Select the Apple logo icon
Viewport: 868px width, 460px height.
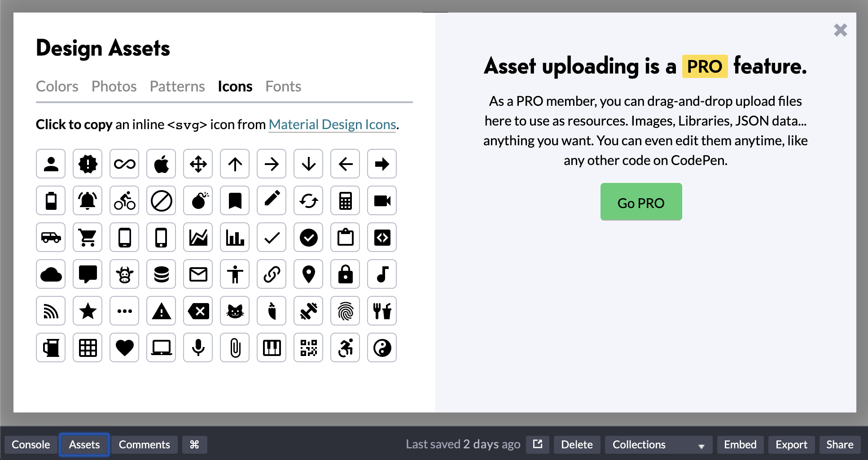[161, 164]
